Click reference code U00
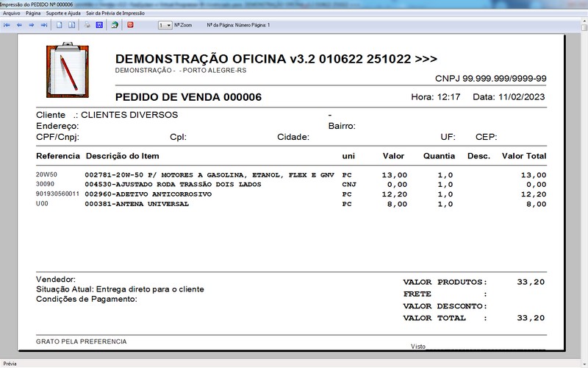 tap(42, 204)
